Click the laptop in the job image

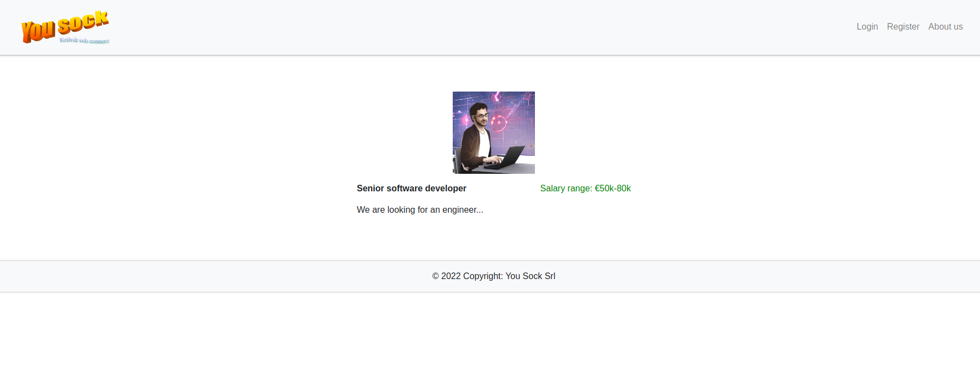pos(512,157)
